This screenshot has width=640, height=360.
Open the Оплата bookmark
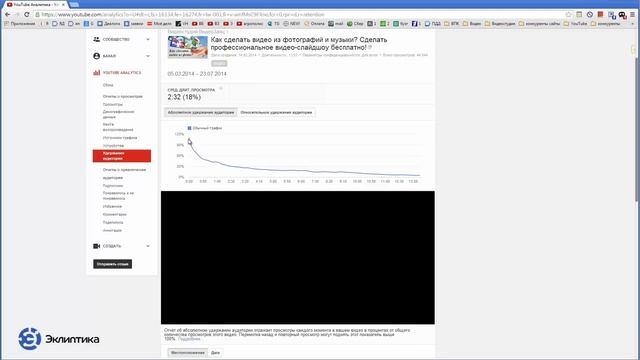(315, 24)
